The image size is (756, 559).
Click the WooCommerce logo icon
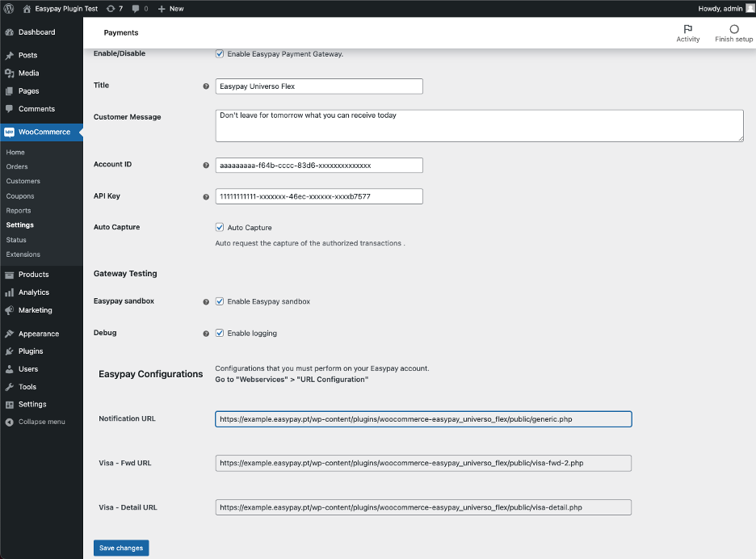pos(9,132)
